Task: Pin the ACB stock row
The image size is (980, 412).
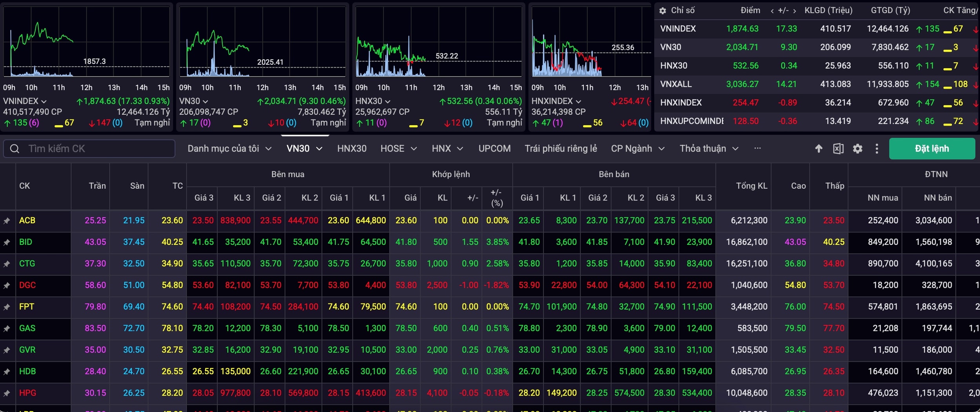Action: (x=7, y=221)
